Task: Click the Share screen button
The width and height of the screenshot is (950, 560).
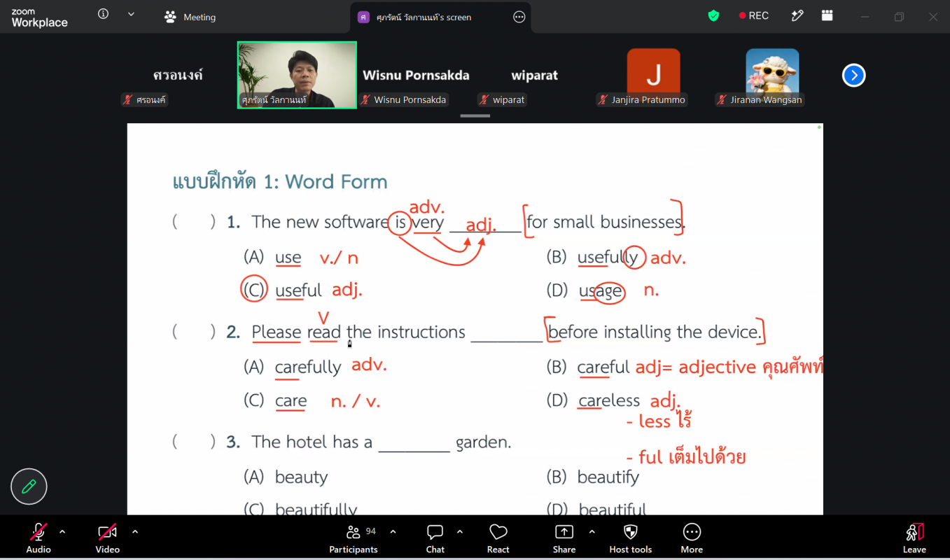Action: coord(564,538)
